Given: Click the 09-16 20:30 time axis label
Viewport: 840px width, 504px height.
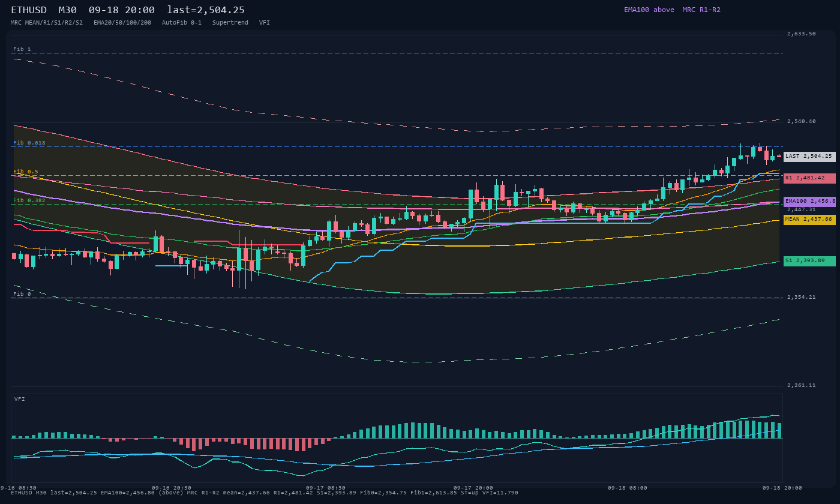Looking at the screenshot, I should pyautogui.click(x=172, y=488).
